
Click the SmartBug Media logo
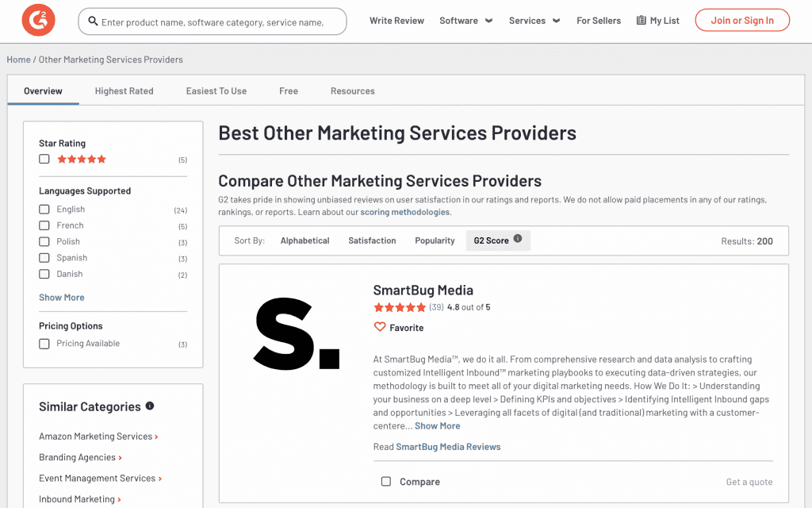(297, 333)
